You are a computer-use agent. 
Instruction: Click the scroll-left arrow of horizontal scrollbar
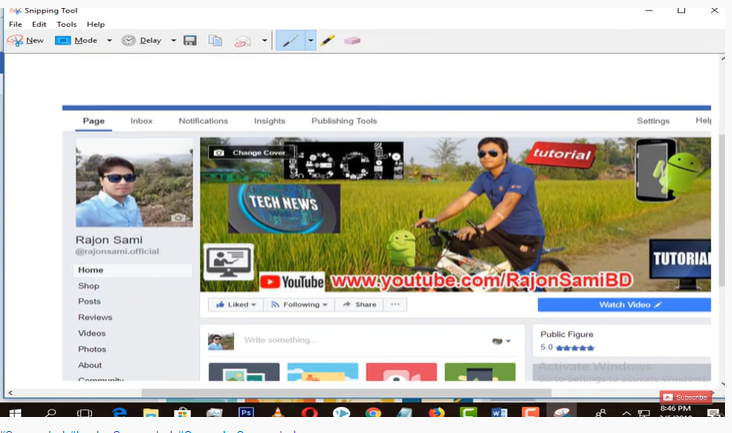pyautogui.click(x=10, y=393)
